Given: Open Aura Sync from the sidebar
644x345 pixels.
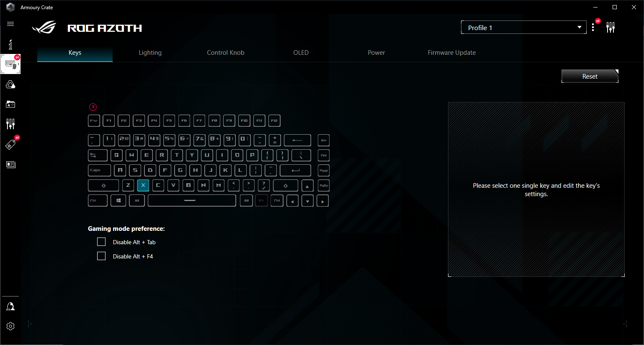Looking at the screenshot, I should click(10, 84).
